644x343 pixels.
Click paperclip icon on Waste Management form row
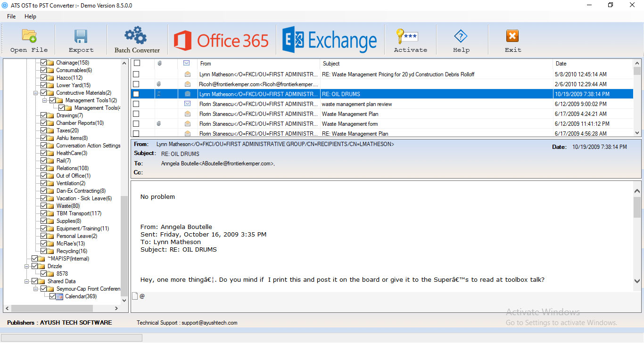tap(159, 123)
